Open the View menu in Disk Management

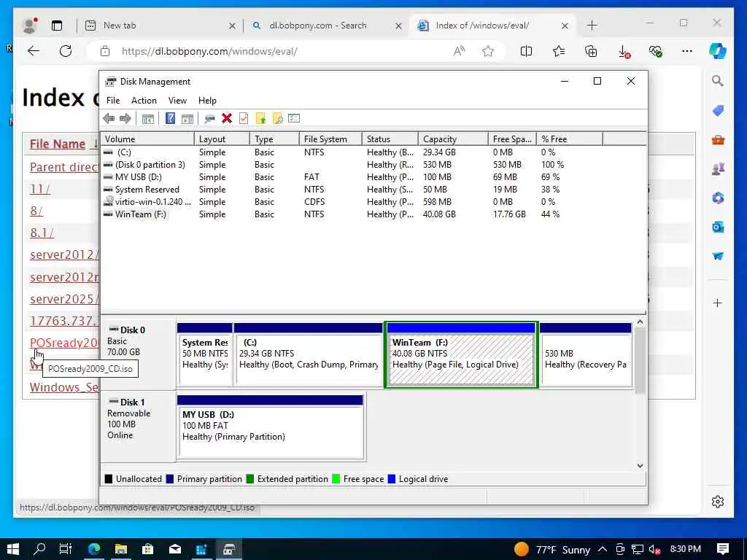coord(177,101)
